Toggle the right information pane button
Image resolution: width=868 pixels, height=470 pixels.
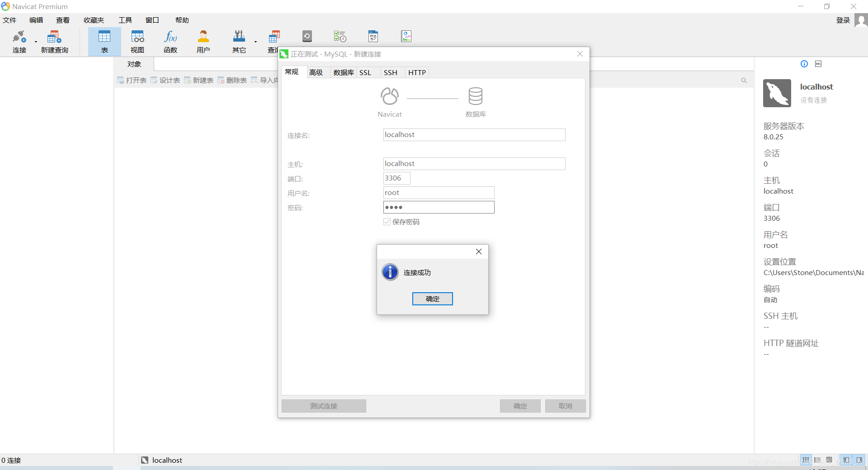click(x=859, y=460)
